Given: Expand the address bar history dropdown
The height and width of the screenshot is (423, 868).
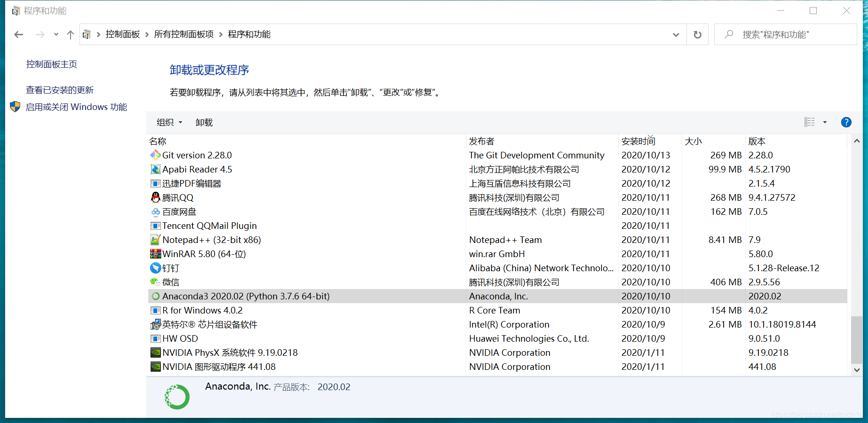Looking at the screenshot, I should pos(676,35).
